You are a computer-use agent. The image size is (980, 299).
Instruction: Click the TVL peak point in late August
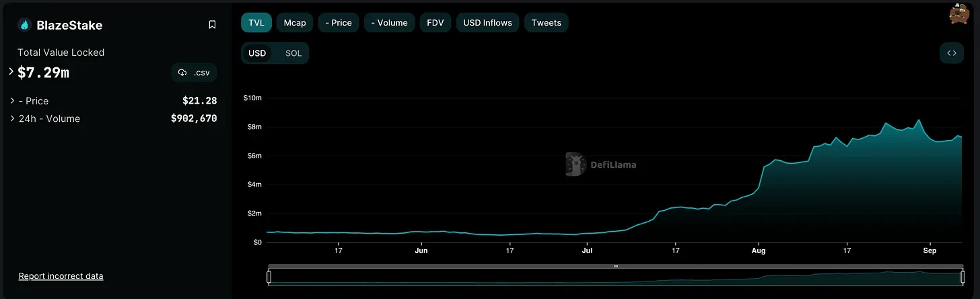[919, 121]
